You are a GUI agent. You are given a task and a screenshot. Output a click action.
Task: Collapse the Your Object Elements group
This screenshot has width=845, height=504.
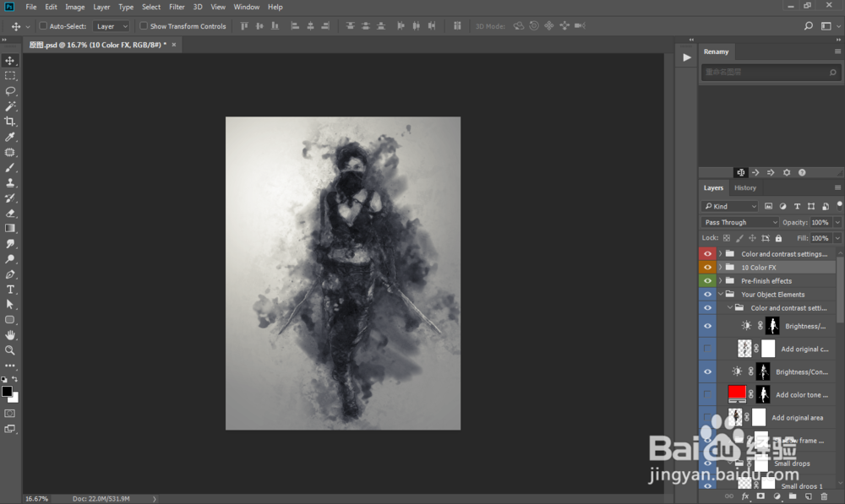(719, 294)
